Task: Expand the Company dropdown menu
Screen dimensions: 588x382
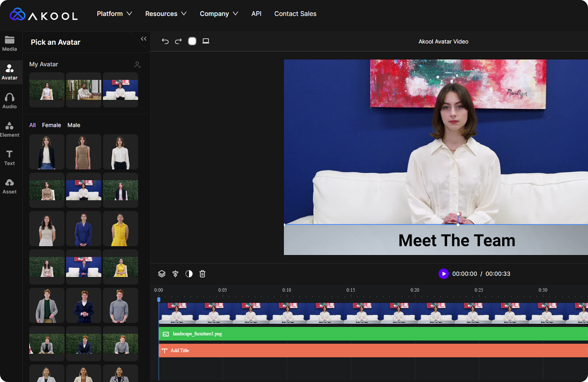Action: click(219, 14)
